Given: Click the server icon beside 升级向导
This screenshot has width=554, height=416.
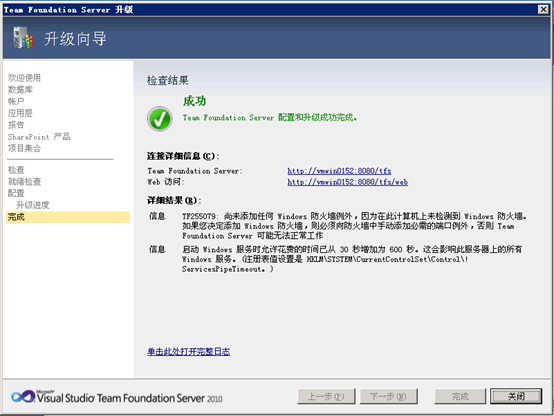Looking at the screenshot, I should pos(23,38).
